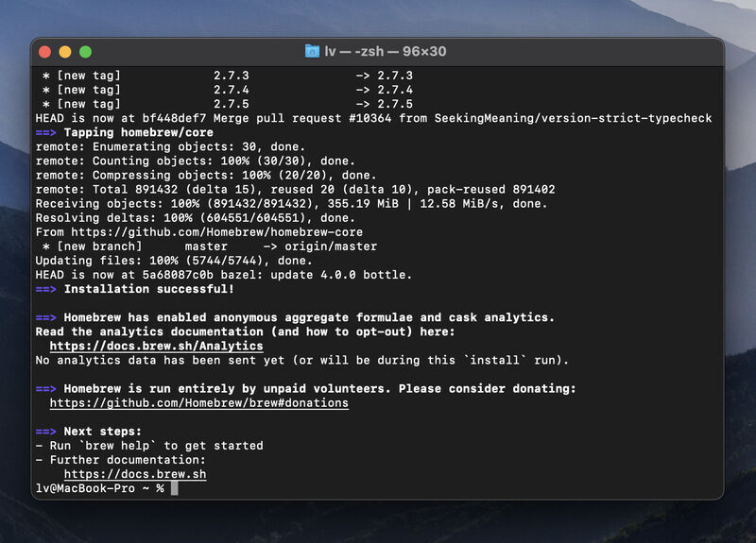Image resolution: width=756 pixels, height=543 pixels.
Task: Click 'remote: Counting objects: 100% (30/30)' line
Action: point(196,161)
